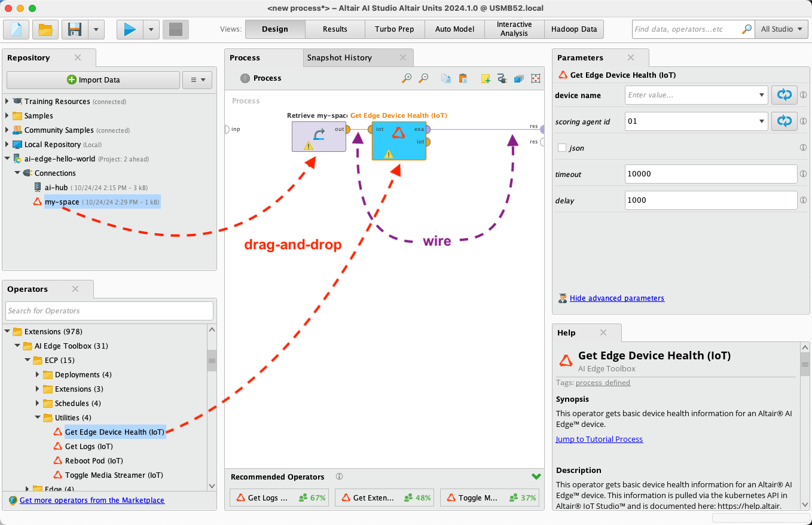Image resolution: width=812 pixels, height=525 pixels.
Task: Zoom in on the process canvas
Action: coord(407,78)
